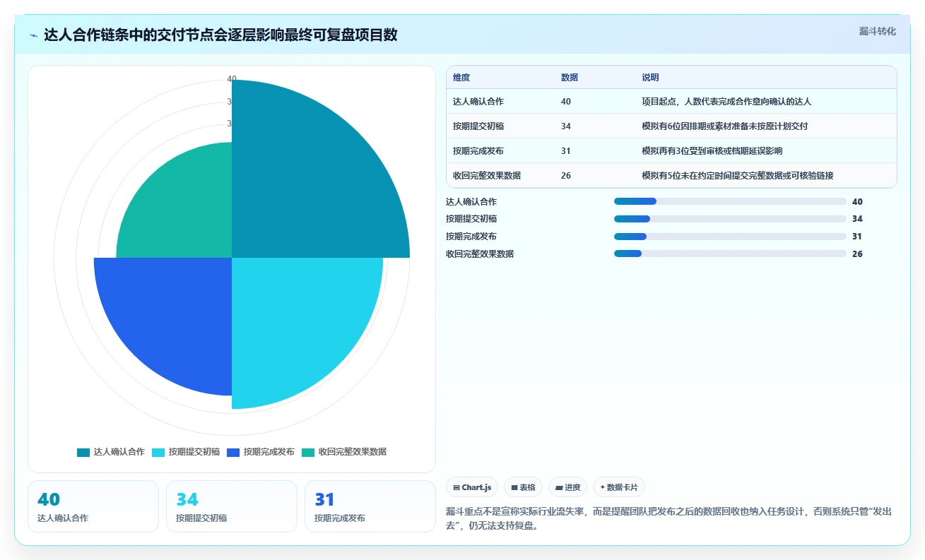Click the 34 按期提交初稿 stat card
Image resolution: width=925 pixels, height=560 pixels.
[232, 506]
